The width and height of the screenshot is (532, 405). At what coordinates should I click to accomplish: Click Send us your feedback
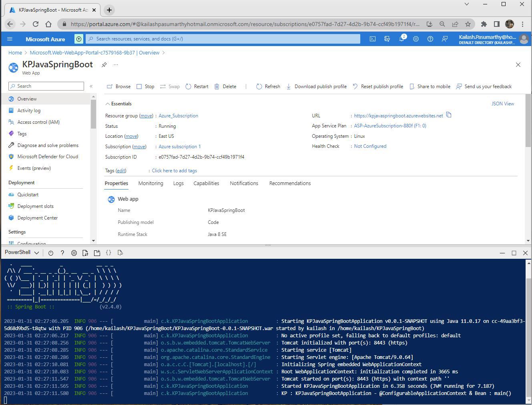484,87
